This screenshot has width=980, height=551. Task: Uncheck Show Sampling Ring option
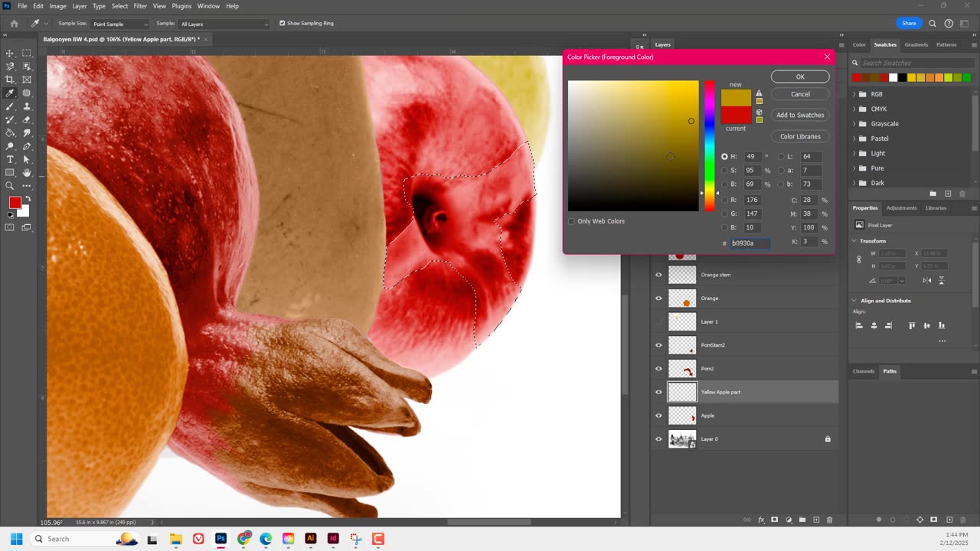pos(283,24)
